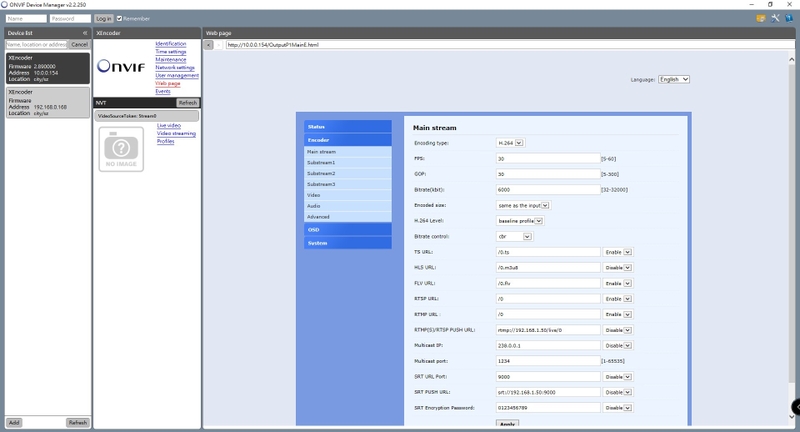Open the Profiles link
The height and width of the screenshot is (432, 800).
tap(165, 141)
